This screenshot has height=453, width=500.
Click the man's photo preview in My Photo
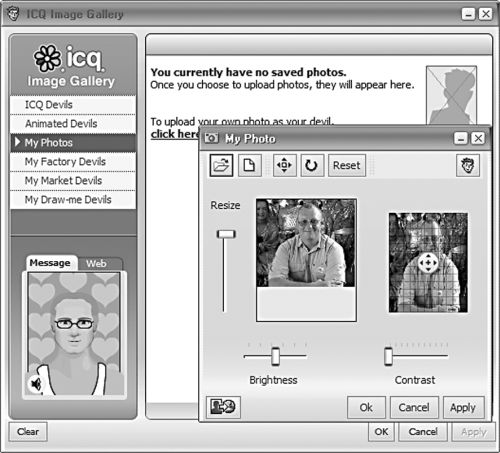pos(306,243)
